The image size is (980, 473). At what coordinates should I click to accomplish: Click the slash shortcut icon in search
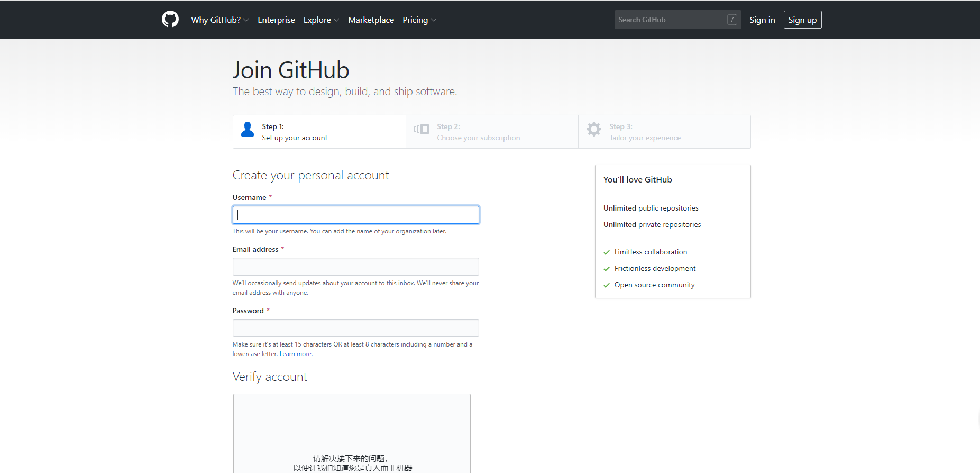tap(732, 20)
